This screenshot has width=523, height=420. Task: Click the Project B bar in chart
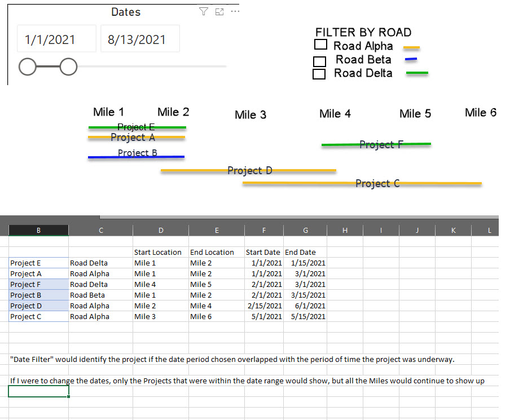click(x=136, y=157)
